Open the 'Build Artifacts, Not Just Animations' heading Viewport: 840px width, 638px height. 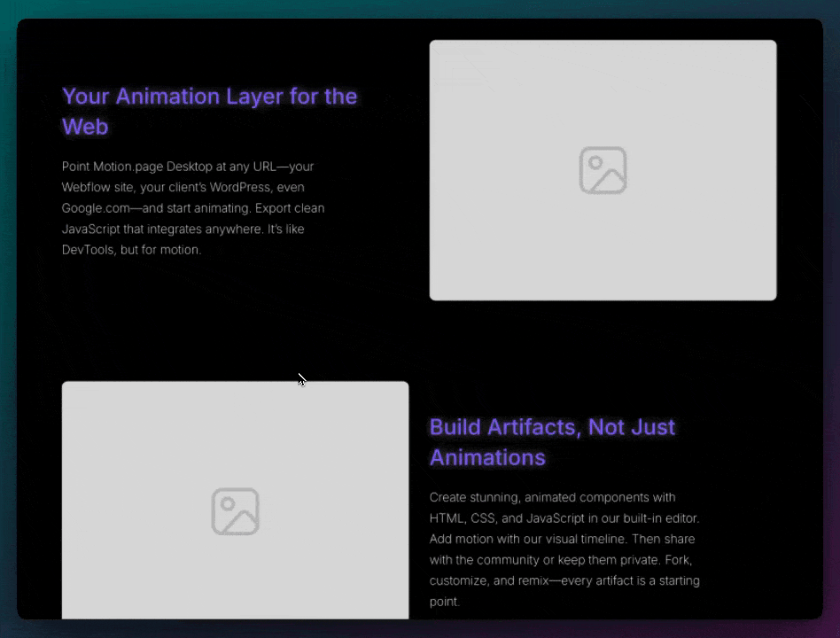tap(552, 442)
